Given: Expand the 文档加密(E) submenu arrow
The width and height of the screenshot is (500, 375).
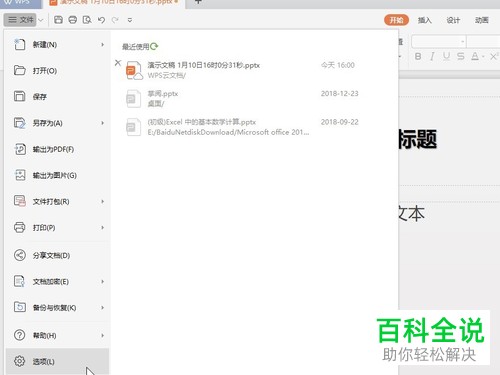Looking at the screenshot, I should tap(102, 281).
